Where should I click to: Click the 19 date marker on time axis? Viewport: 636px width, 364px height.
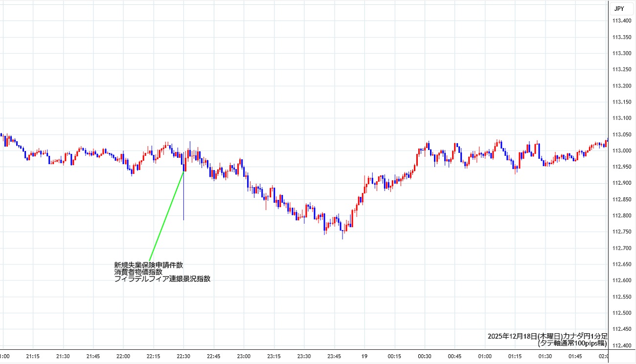tap(364, 356)
